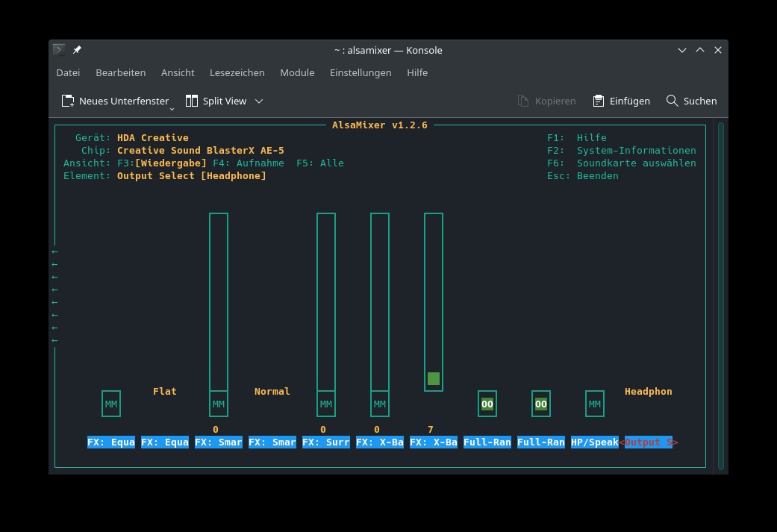Viewport: 777px width, 532px height.
Task: Click the Flat equalizer preset value
Action: tap(164, 391)
